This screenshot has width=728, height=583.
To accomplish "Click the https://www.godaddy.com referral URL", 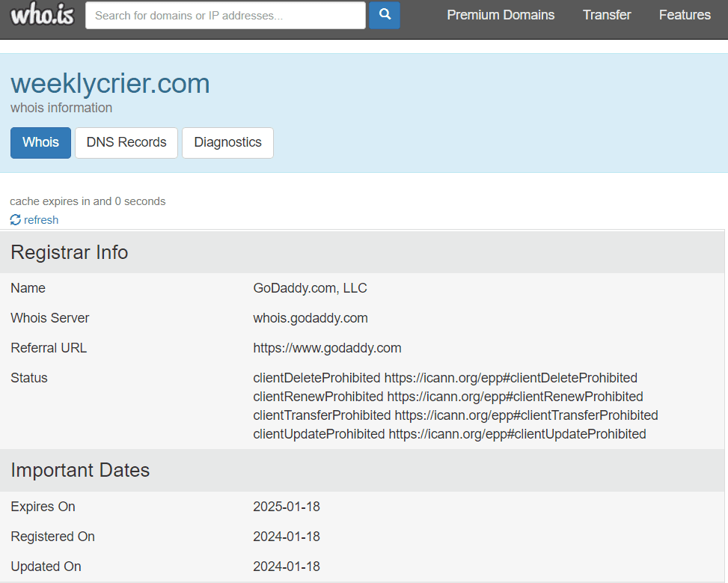I will tap(327, 348).
